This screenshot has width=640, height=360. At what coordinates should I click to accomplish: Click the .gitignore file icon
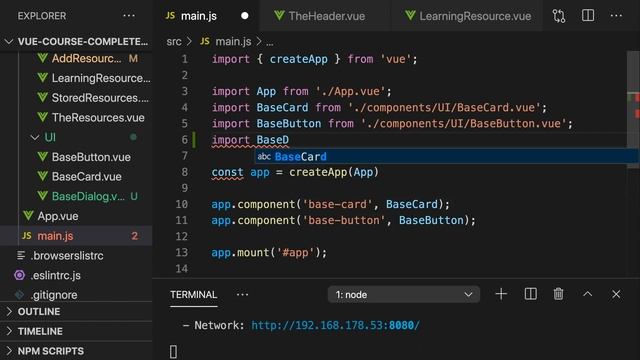[x=19, y=294]
